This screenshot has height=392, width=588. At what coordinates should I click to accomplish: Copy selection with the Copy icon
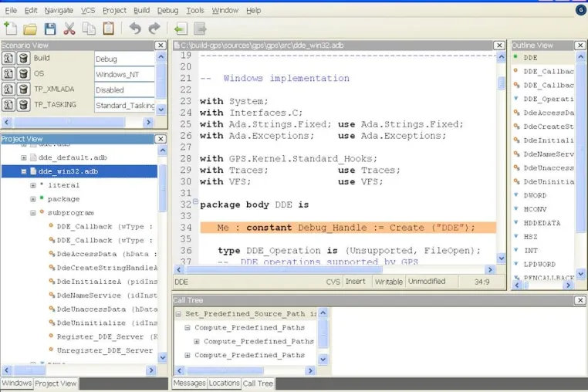(x=89, y=29)
